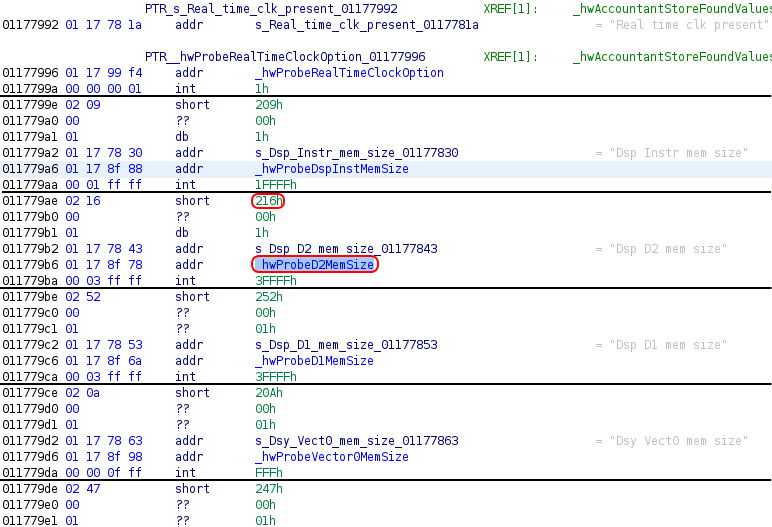The width and height of the screenshot is (772, 527).
Task: Click the ?? mnemonic at 011779c1
Action: pyautogui.click(x=182, y=329)
